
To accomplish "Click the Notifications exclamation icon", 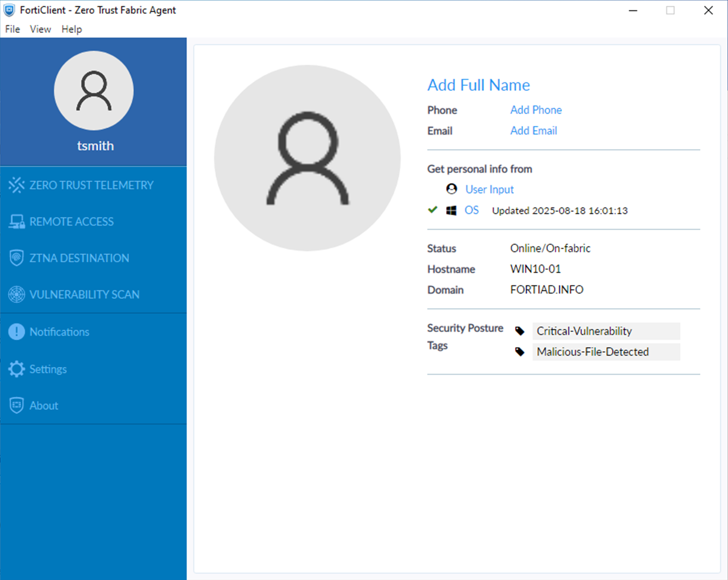I will (16, 332).
